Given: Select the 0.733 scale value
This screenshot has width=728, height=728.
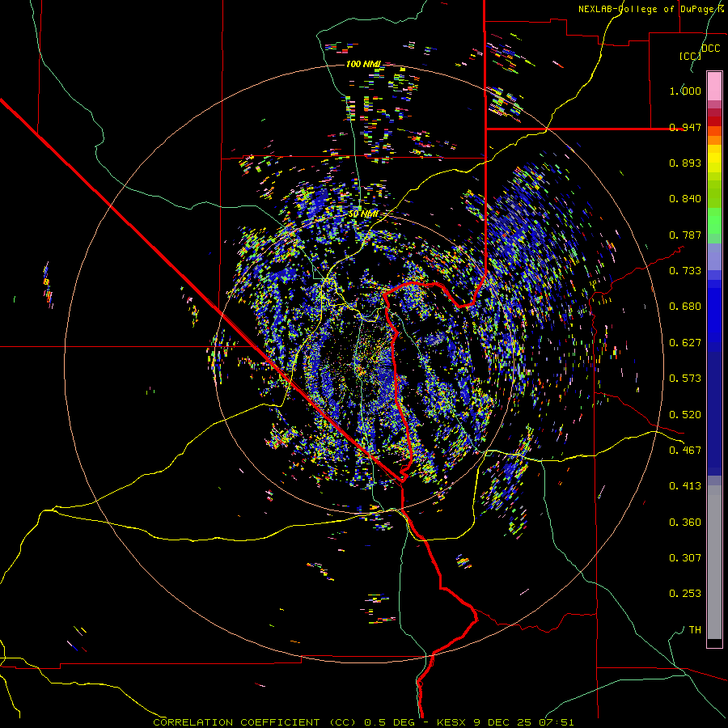Looking at the screenshot, I should pos(685,271).
